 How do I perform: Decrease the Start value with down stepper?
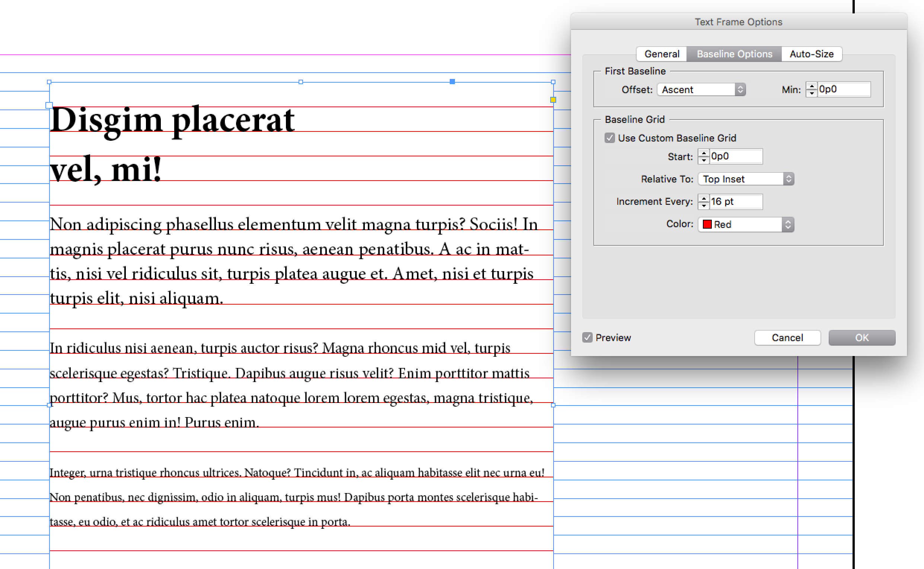[704, 160]
